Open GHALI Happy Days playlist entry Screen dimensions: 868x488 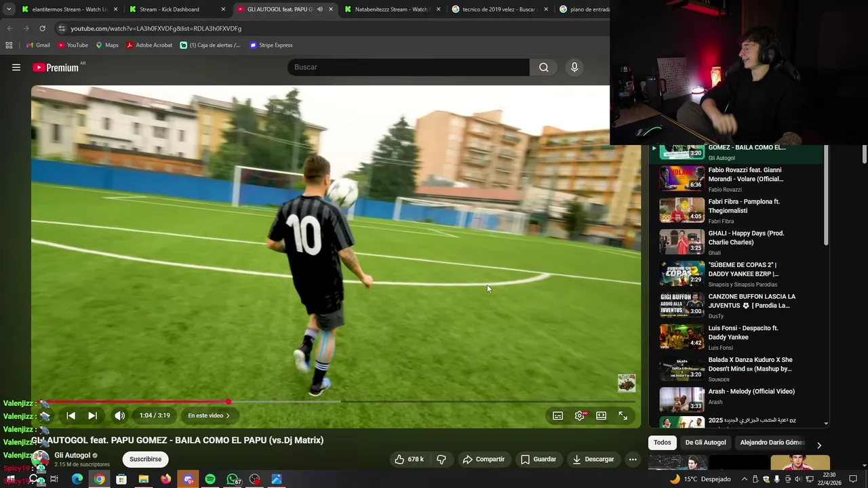point(736,242)
